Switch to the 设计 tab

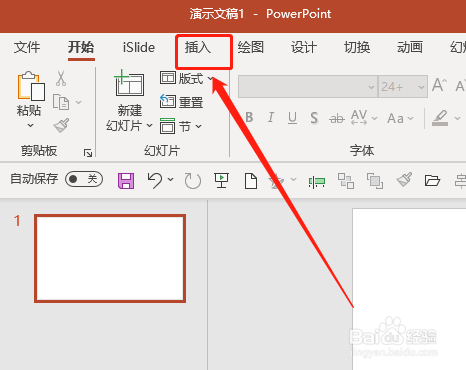[303, 47]
